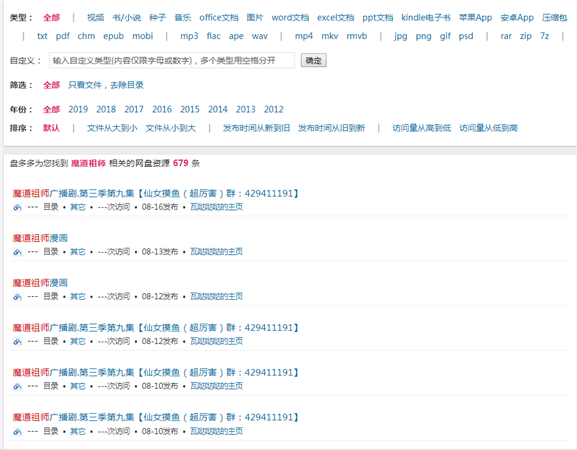Screen dimensions: 577x450
Task: Filter results to 图片 type
Action: coord(255,18)
